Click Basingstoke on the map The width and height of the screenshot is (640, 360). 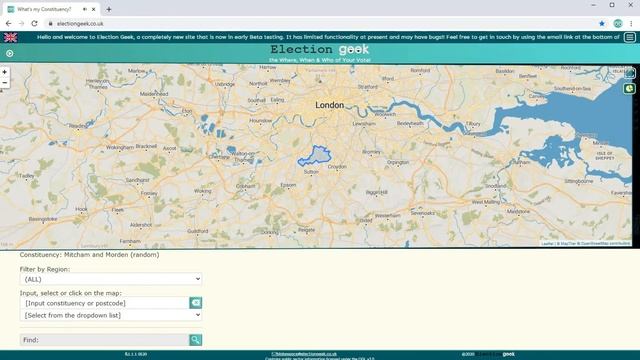click(x=43, y=219)
